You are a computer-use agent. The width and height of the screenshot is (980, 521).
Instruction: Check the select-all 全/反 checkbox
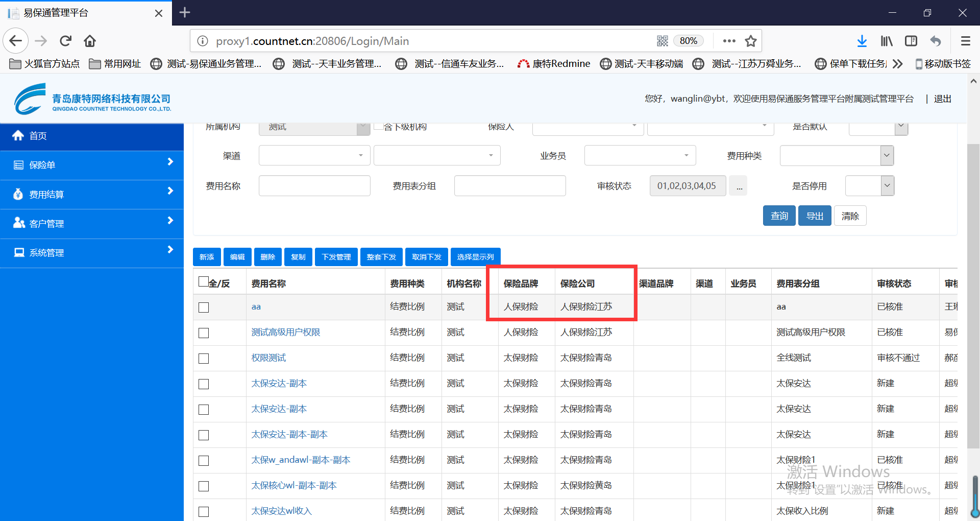click(x=204, y=282)
